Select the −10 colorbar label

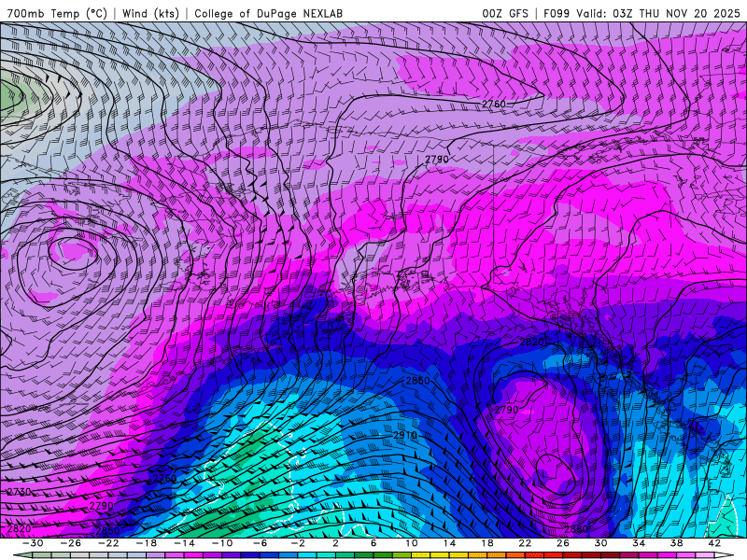click(x=222, y=543)
